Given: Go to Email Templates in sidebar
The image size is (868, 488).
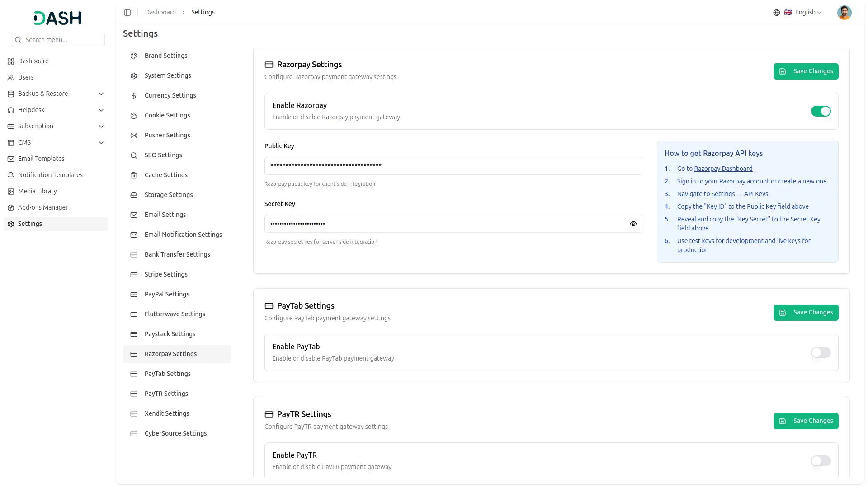Looking at the screenshot, I should point(41,159).
